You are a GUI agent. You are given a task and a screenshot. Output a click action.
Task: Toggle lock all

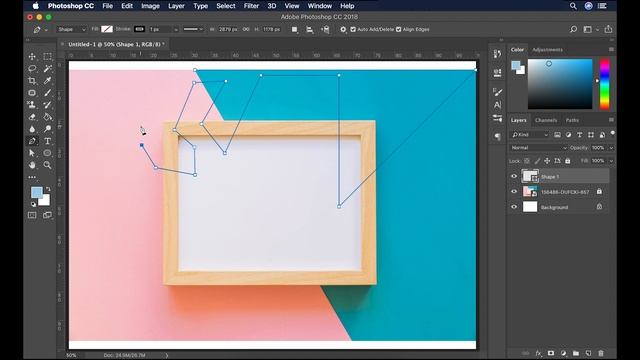click(567, 161)
